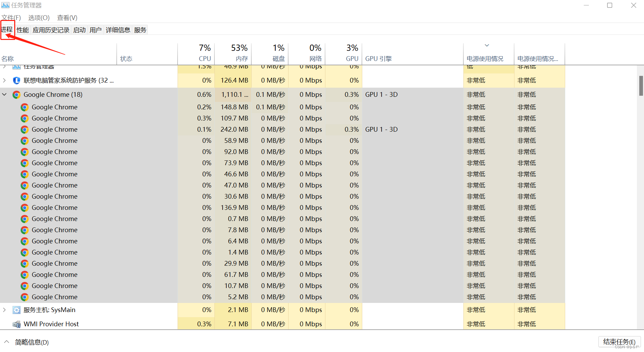This screenshot has height=352, width=644.
Task: Click Chrome icon in the 58.9 MB row
Action: [x=24, y=141]
